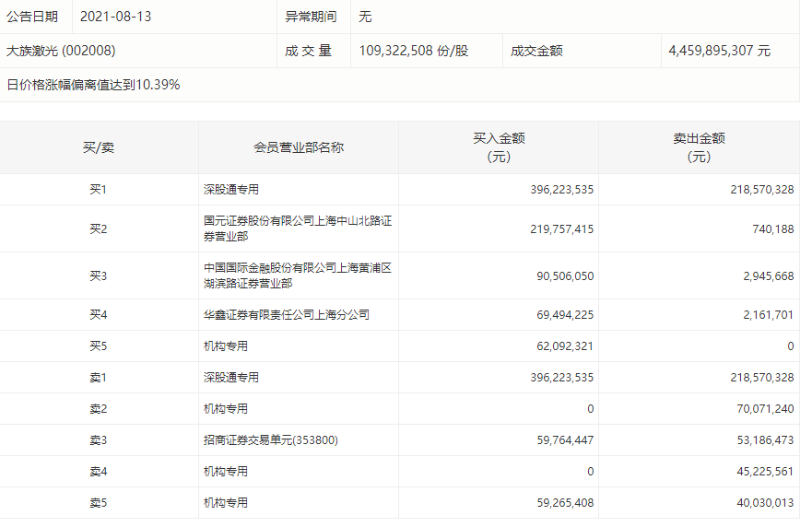Click the 卖5 row label

[99, 503]
